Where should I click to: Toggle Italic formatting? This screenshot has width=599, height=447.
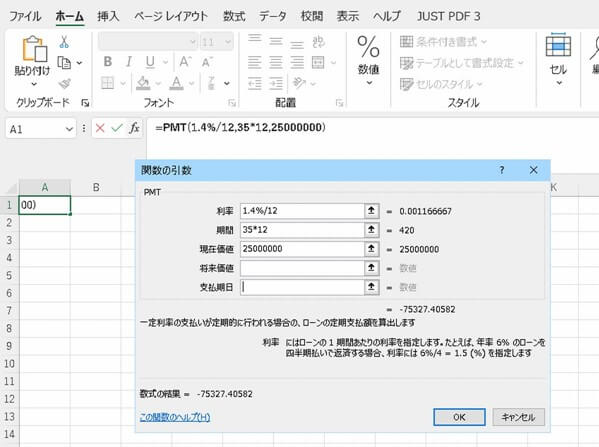[x=129, y=62]
